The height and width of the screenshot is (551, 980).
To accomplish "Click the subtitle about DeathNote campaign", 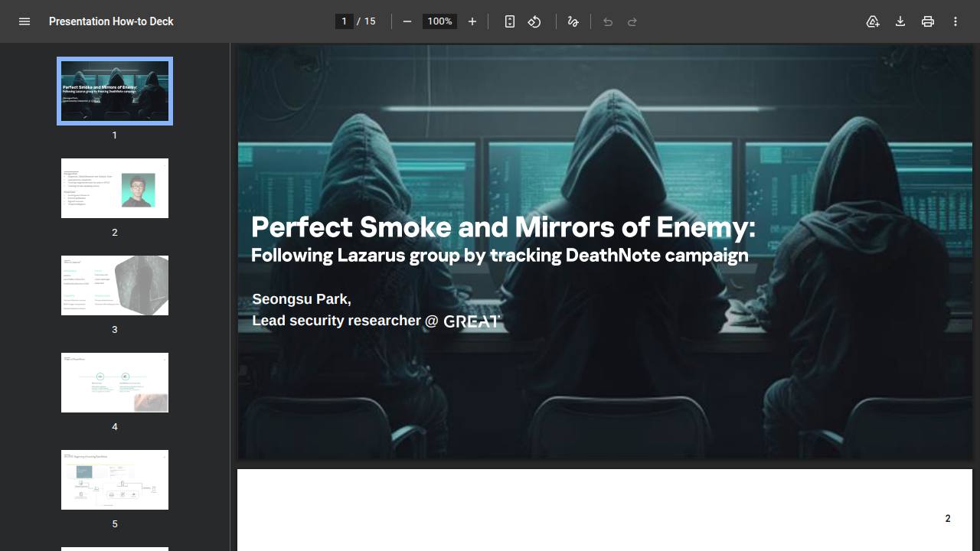I will [499, 256].
